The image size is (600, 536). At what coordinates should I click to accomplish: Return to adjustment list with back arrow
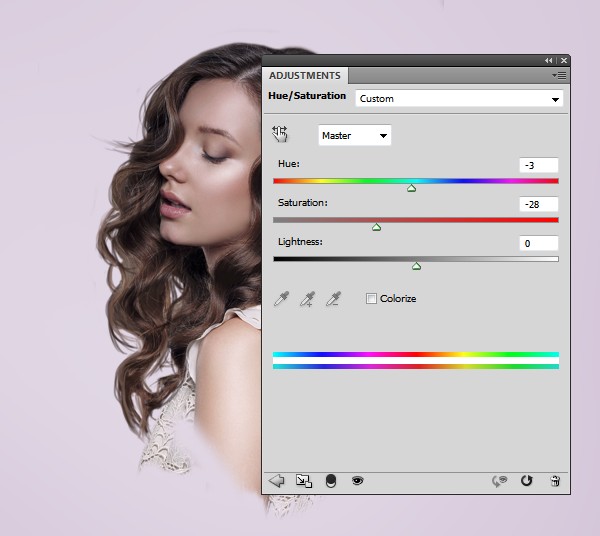[x=277, y=481]
